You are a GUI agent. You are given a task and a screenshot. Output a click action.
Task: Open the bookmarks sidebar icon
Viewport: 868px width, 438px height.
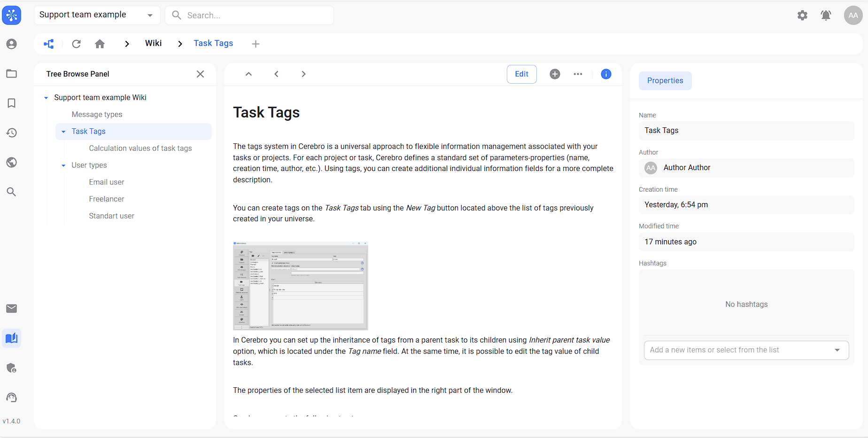point(12,103)
